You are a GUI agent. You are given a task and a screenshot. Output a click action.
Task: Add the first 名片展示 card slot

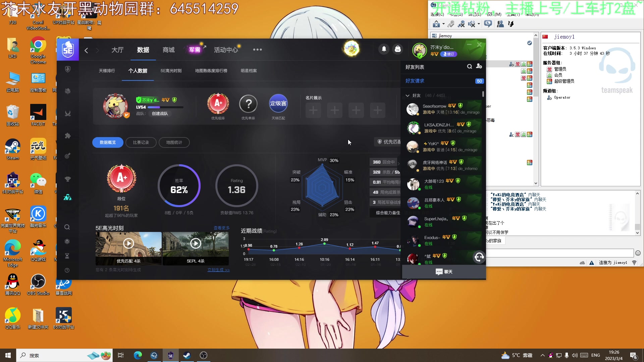click(x=313, y=110)
